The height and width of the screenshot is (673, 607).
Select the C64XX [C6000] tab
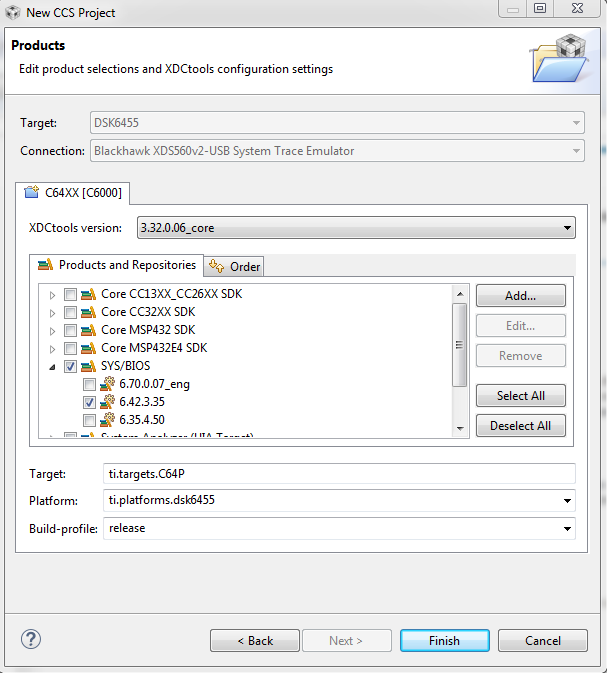coord(73,193)
